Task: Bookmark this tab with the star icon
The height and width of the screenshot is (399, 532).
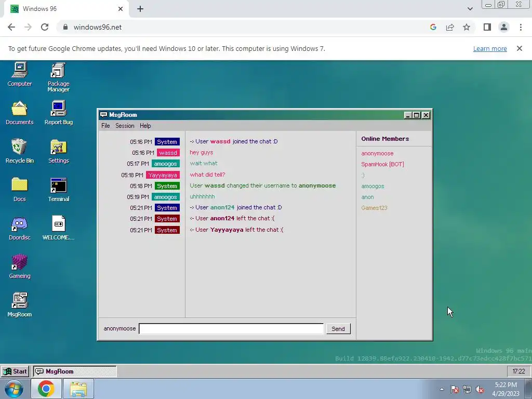Action: [x=467, y=27]
